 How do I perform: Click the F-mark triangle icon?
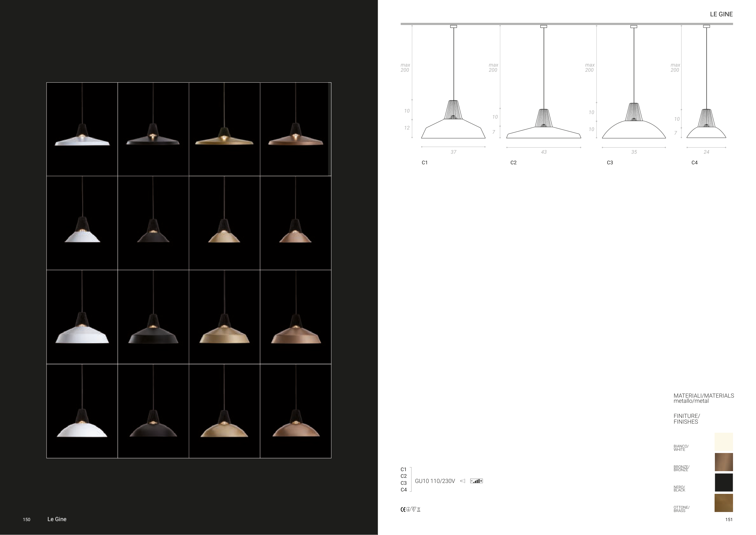coord(414,509)
